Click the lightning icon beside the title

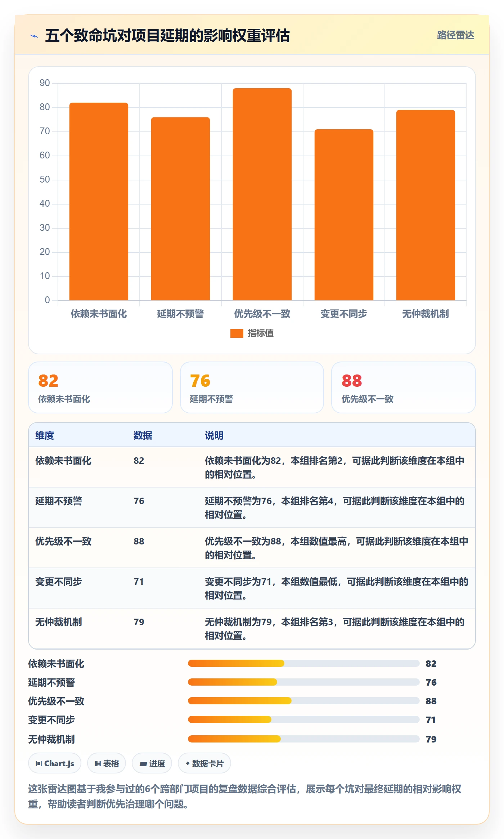(34, 36)
